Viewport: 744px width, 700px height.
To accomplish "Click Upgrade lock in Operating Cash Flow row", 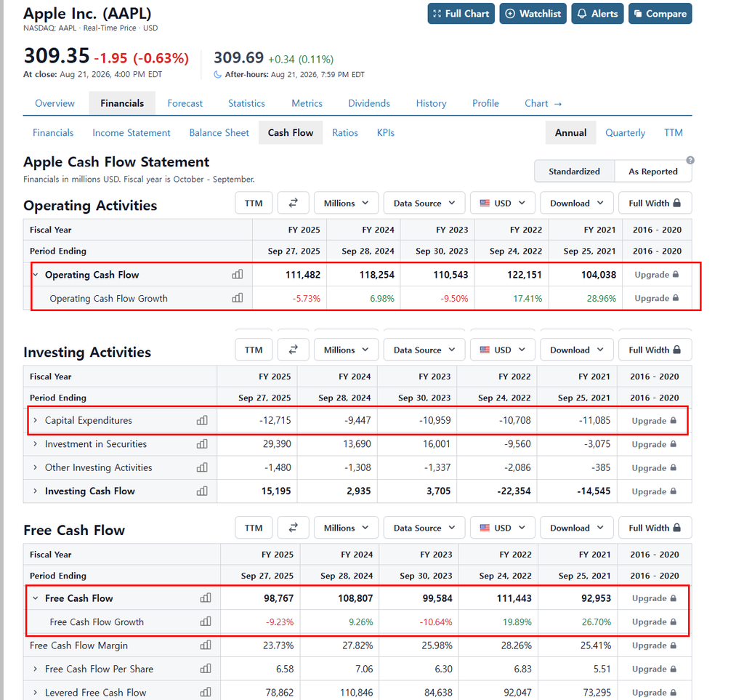I will [657, 275].
